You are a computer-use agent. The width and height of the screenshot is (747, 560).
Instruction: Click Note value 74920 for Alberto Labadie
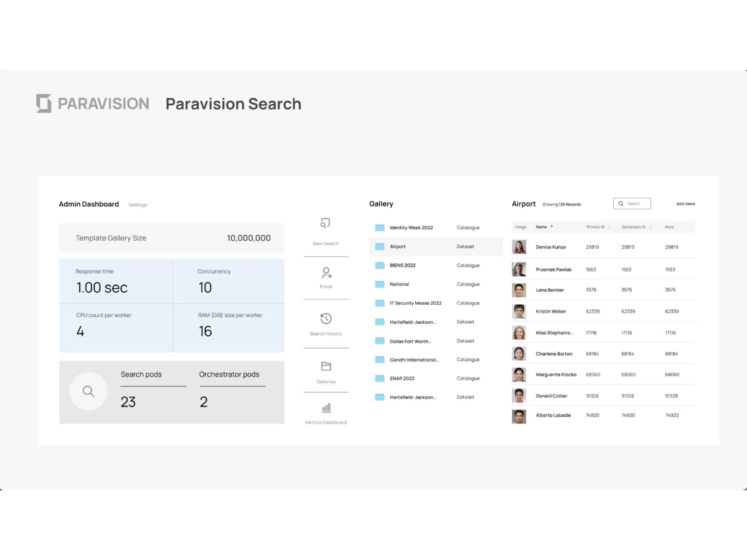(x=672, y=415)
